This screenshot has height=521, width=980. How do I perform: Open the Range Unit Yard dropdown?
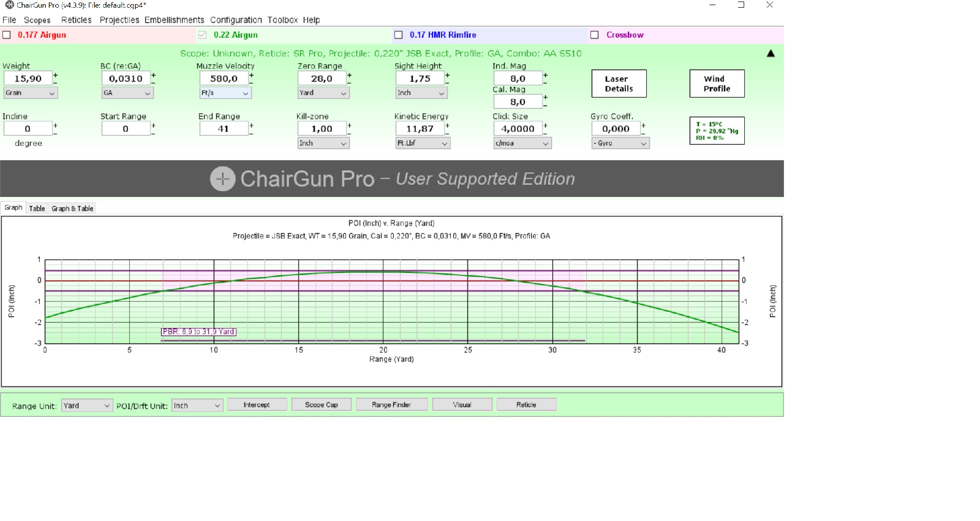coord(87,406)
